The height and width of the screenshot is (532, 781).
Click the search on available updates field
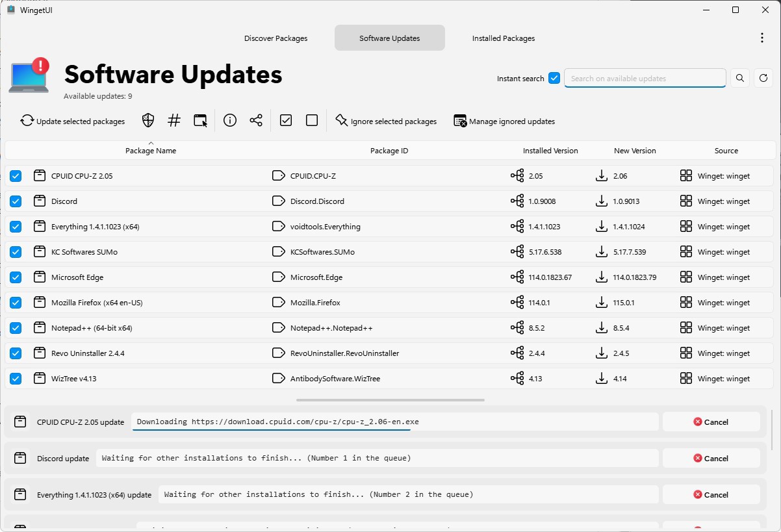click(x=645, y=79)
